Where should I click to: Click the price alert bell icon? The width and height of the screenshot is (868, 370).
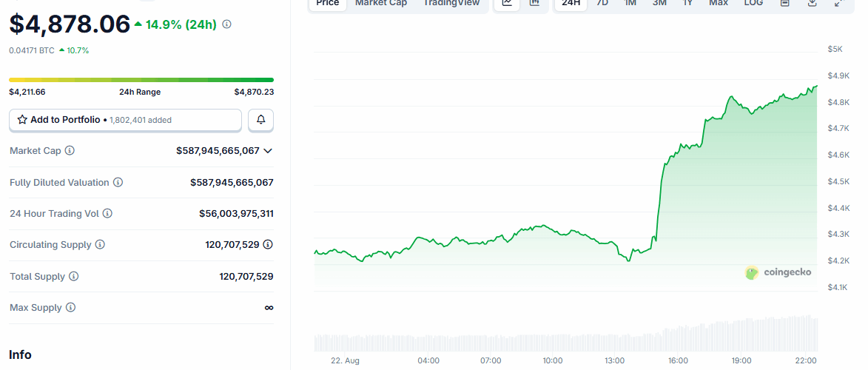click(260, 120)
